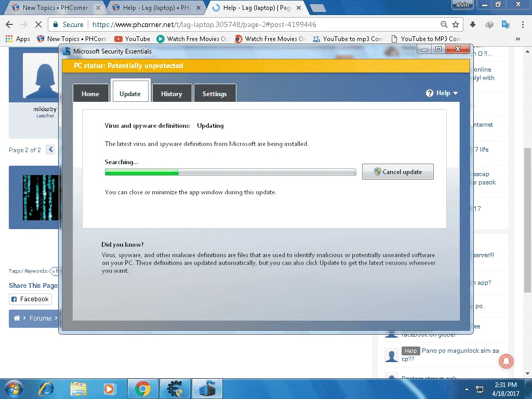Open the Windows Start button
This screenshot has width=532, height=399.
click(x=14, y=389)
